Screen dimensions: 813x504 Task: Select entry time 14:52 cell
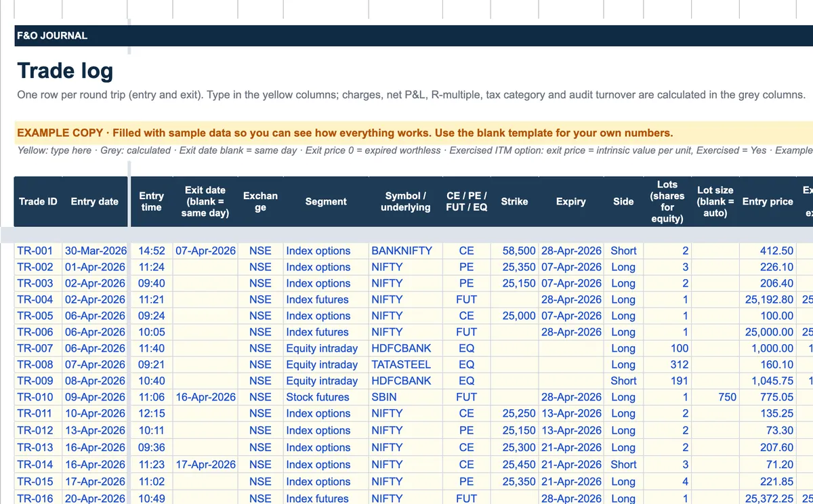[151, 251]
